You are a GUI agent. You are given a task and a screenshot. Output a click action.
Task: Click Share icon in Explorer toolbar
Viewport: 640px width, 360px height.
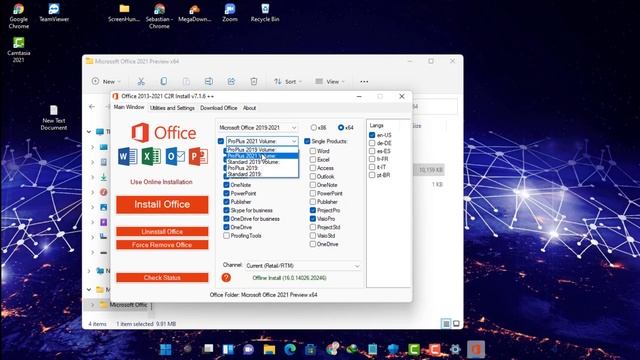231,82
